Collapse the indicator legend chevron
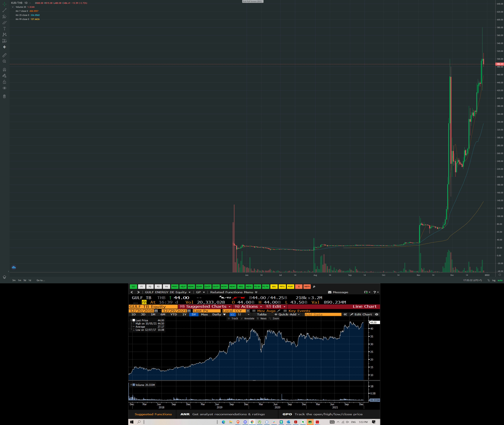 coord(13,7)
